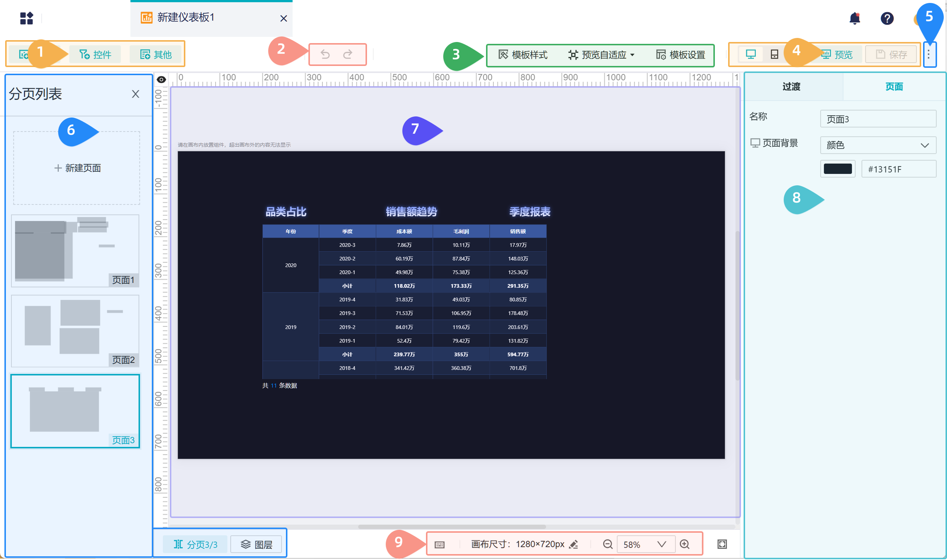Open the 图层 panel tab
Screen dimensions: 947x560
[256, 544]
